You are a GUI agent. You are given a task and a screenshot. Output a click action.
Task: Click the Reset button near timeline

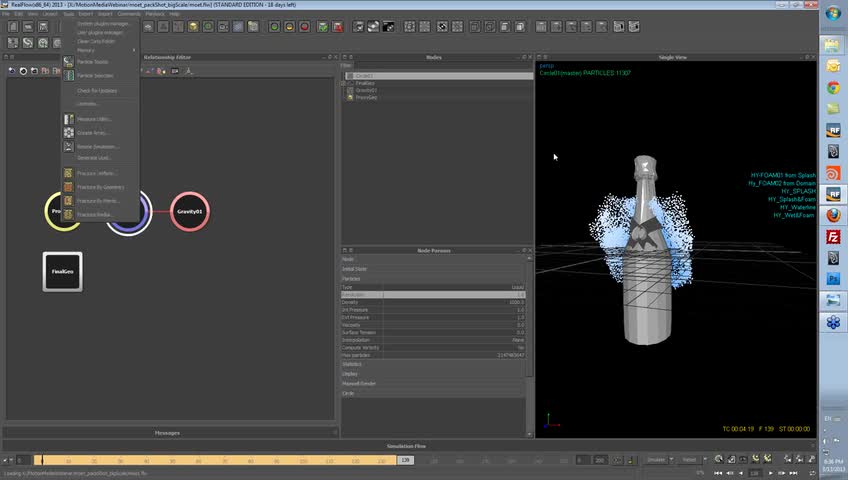689,460
